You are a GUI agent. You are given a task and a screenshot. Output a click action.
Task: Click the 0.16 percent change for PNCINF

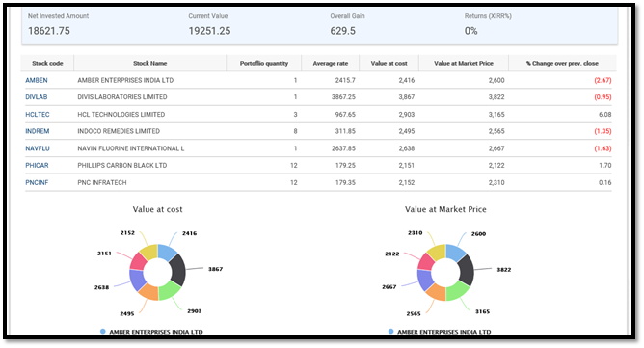pos(605,182)
